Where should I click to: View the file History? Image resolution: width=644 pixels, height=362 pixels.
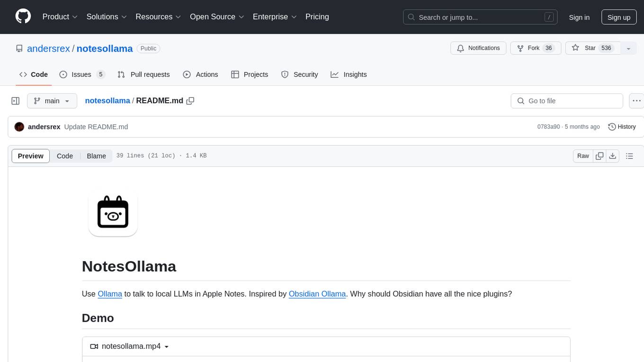(x=622, y=127)
